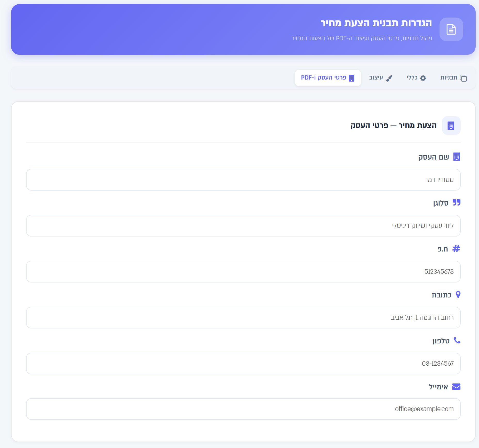Click the ח.פ field showing 512345678
This screenshot has width=479, height=448.
[243, 272]
